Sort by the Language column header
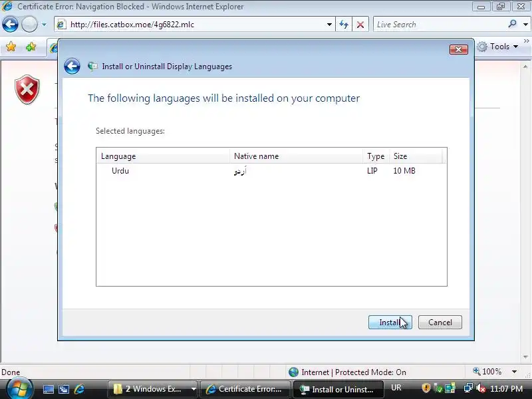This screenshot has width=532, height=399. coord(163,156)
